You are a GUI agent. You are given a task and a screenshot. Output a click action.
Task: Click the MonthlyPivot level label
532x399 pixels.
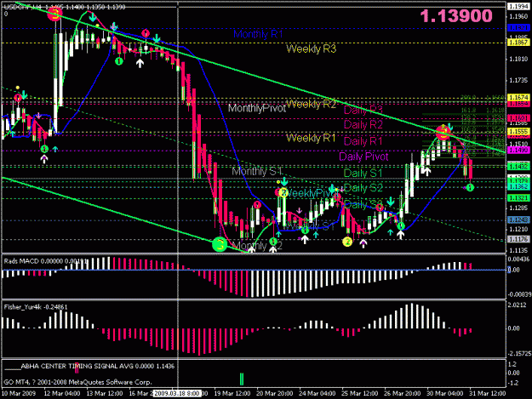point(257,109)
